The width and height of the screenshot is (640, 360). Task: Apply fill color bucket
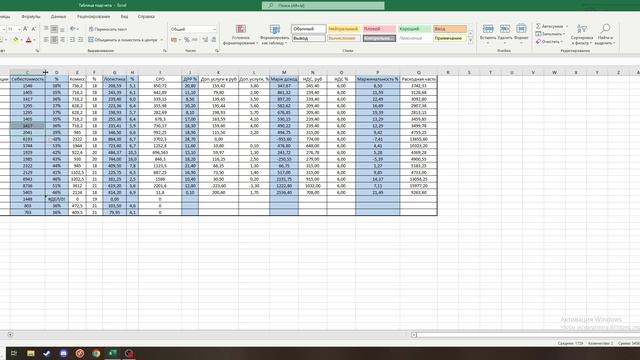pyautogui.click(x=16, y=40)
